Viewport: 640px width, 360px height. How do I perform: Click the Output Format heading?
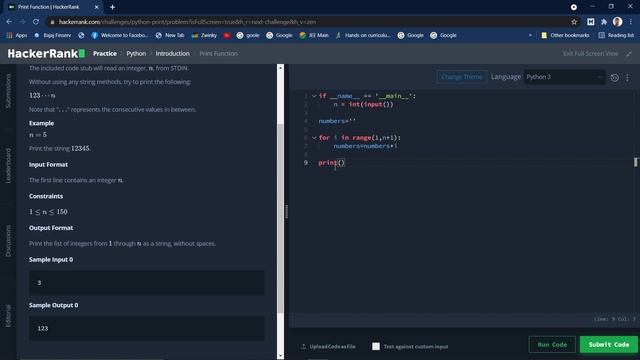click(51, 228)
